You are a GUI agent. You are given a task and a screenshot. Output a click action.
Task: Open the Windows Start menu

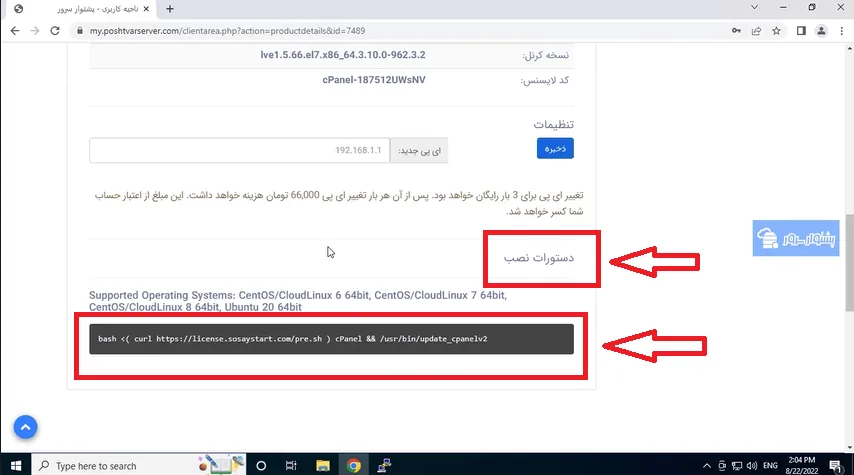[16, 466]
